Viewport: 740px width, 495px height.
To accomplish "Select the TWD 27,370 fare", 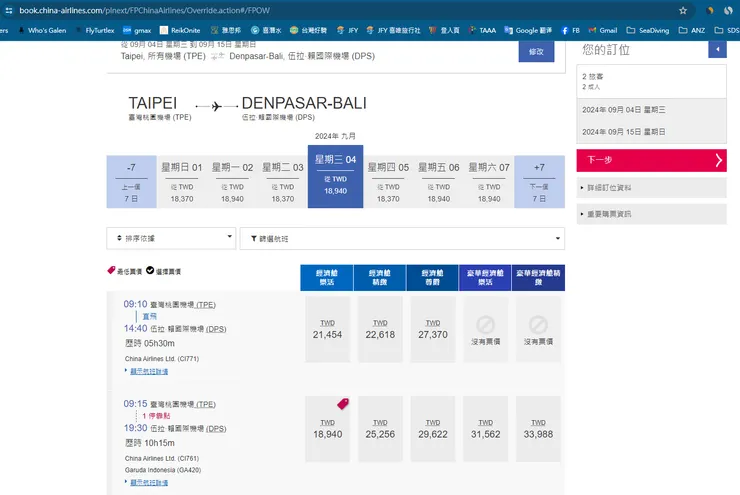I will (x=433, y=329).
